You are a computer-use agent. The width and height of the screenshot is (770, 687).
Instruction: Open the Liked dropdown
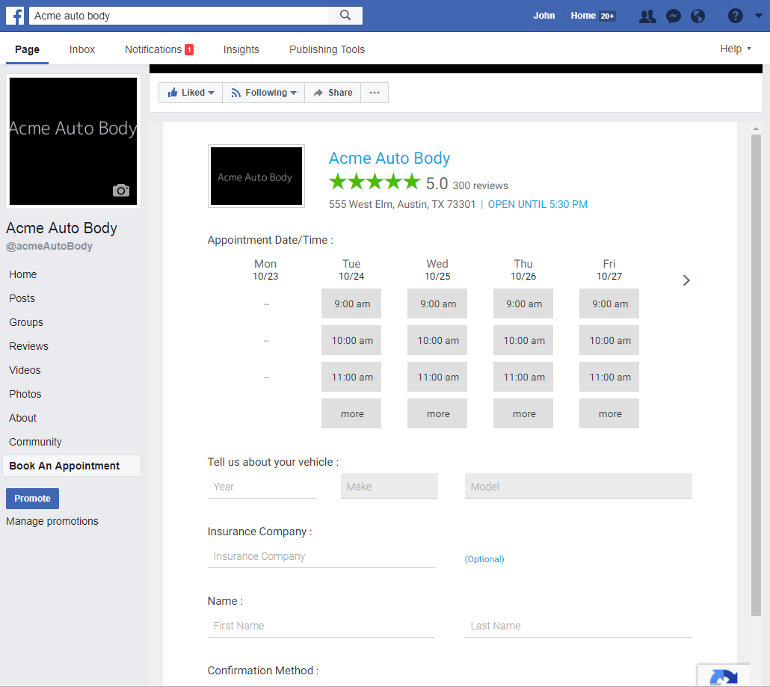coord(191,92)
